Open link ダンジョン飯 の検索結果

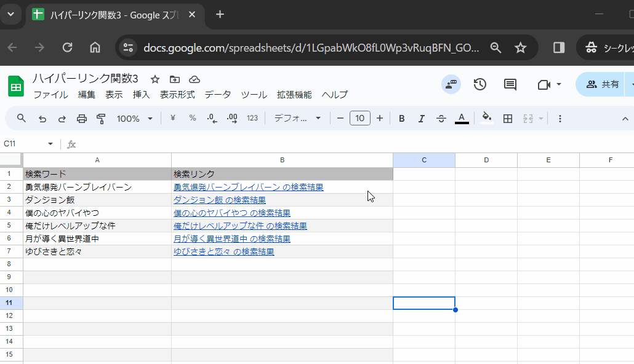(220, 200)
